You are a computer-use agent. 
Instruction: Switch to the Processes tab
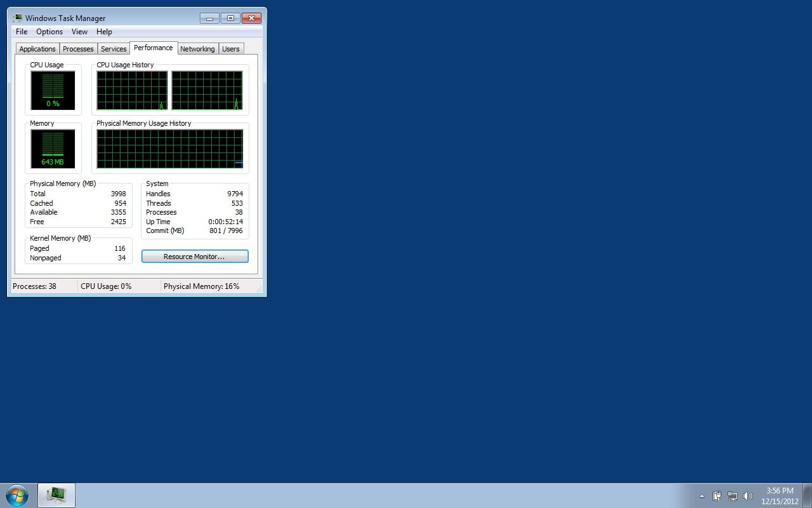[x=78, y=49]
